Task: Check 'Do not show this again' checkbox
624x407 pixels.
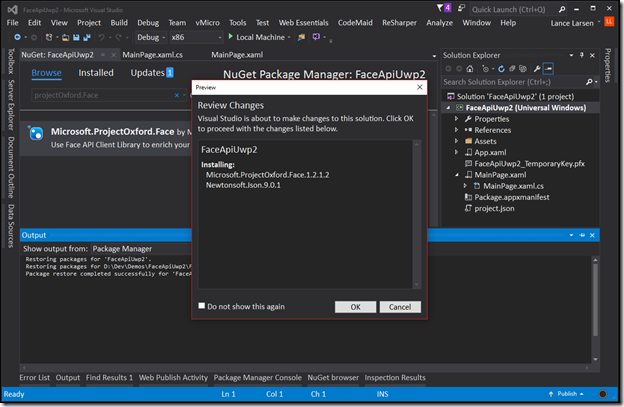Action: (202, 306)
